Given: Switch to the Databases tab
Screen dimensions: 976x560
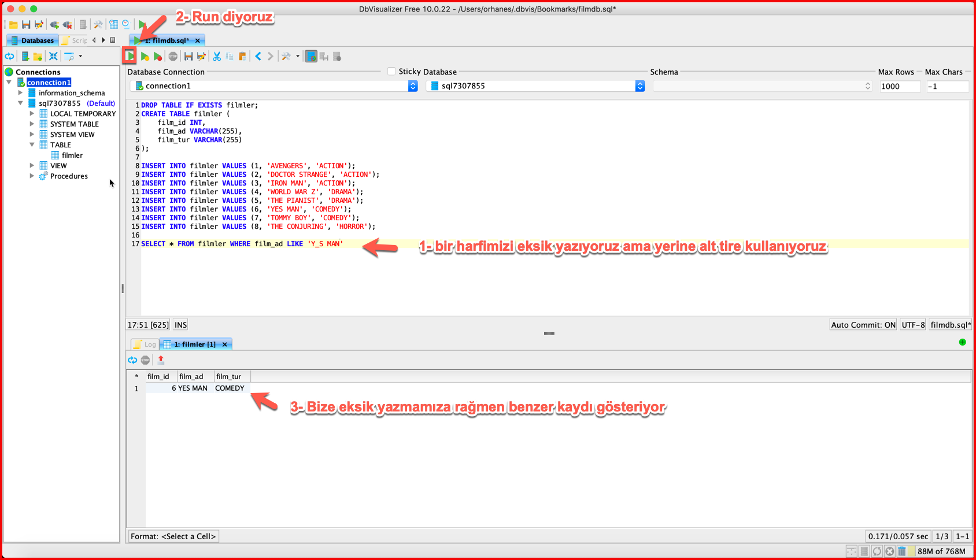Looking at the screenshot, I should point(32,40).
